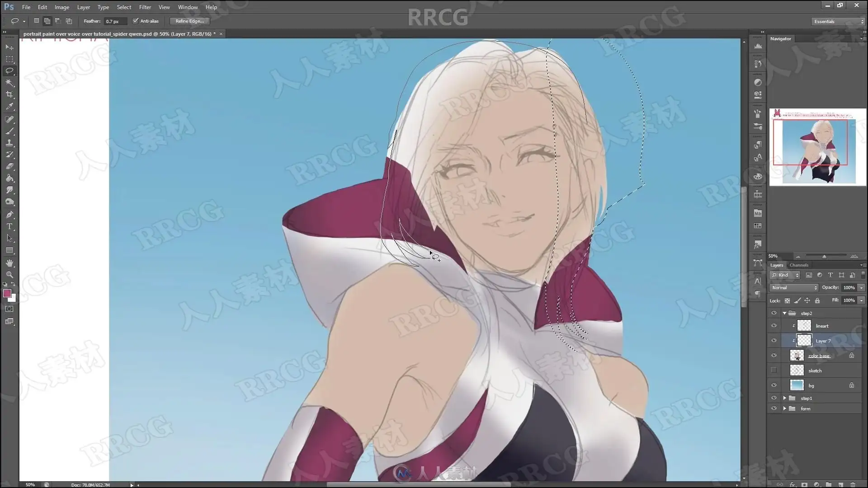
Task: Select the Brush tool
Action: (x=9, y=131)
